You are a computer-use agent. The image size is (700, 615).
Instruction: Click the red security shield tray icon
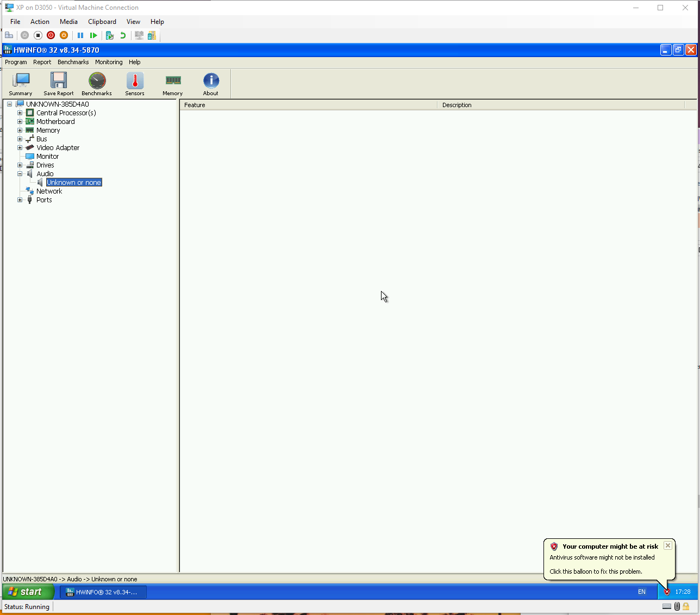click(x=667, y=592)
